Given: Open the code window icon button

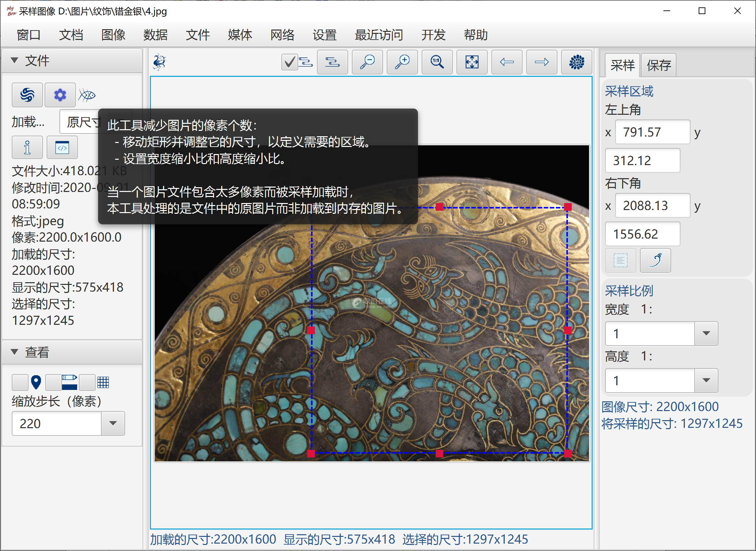Looking at the screenshot, I should pos(62,147).
